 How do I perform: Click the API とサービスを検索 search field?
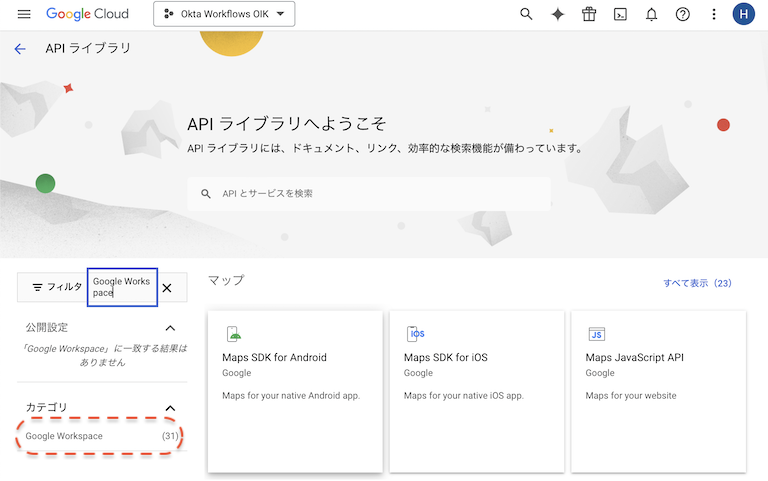(x=380, y=193)
